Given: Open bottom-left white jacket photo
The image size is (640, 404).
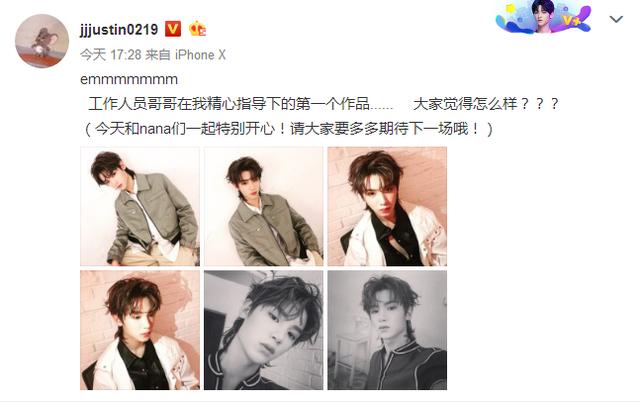Looking at the screenshot, I should pos(140,330).
